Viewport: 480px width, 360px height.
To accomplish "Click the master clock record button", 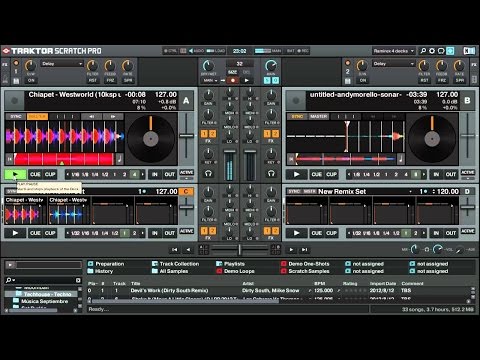I will (233, 80).
